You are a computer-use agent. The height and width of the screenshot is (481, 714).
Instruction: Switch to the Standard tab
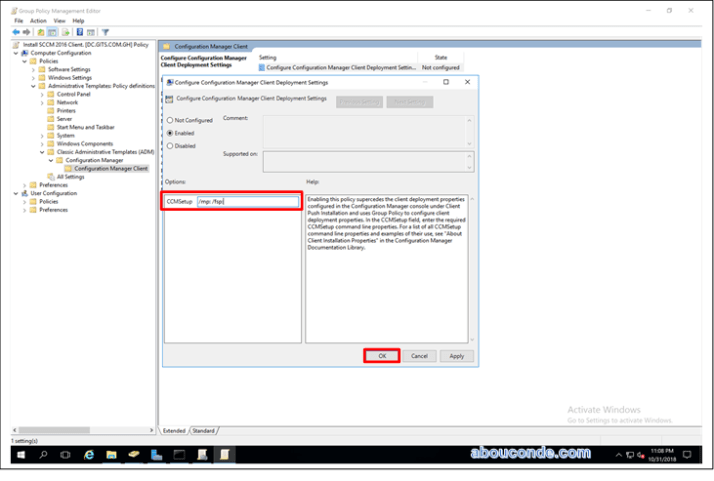[x=204, y=430]
